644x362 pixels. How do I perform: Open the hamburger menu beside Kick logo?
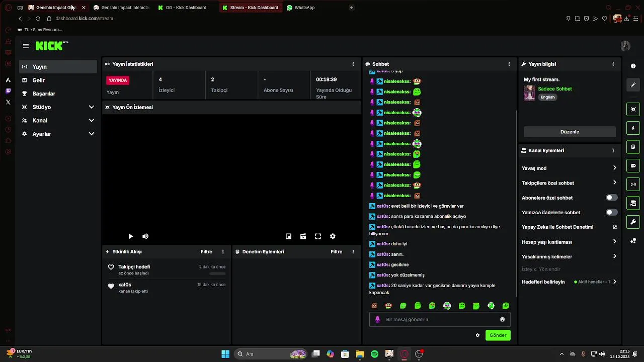tap(26, 46)
